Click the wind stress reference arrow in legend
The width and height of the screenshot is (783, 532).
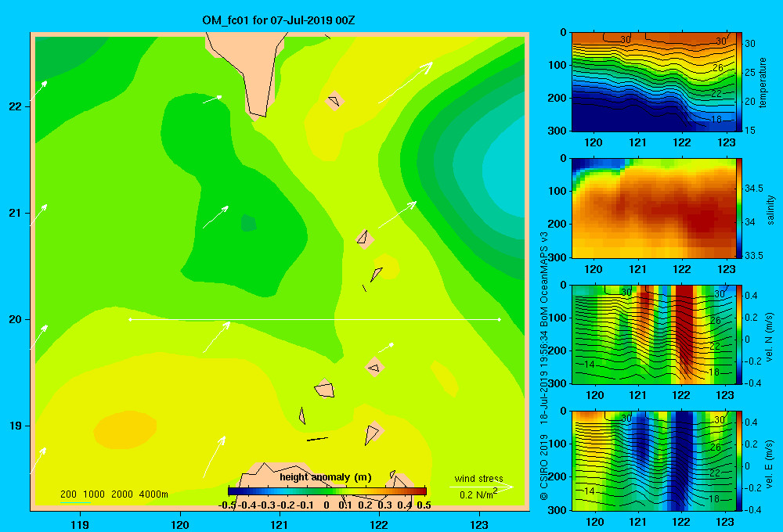coord(482,487)
